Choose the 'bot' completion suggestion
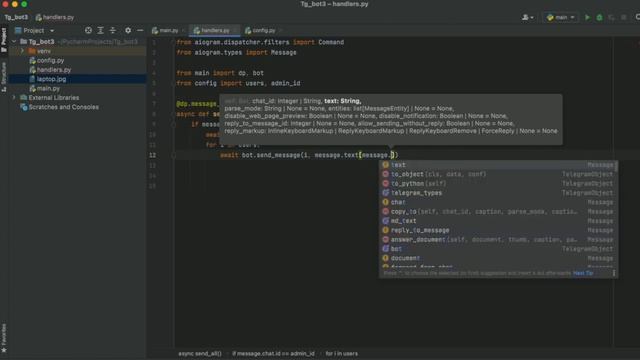 click(x=498, y=249)
